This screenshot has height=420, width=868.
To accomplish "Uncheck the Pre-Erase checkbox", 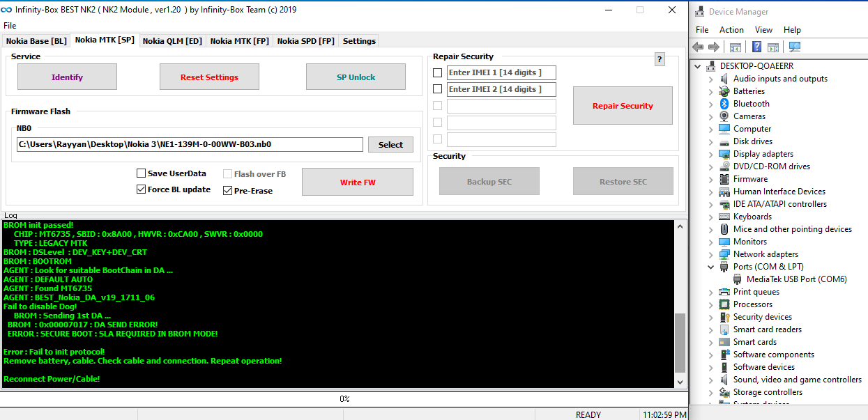I will point(228,191).
